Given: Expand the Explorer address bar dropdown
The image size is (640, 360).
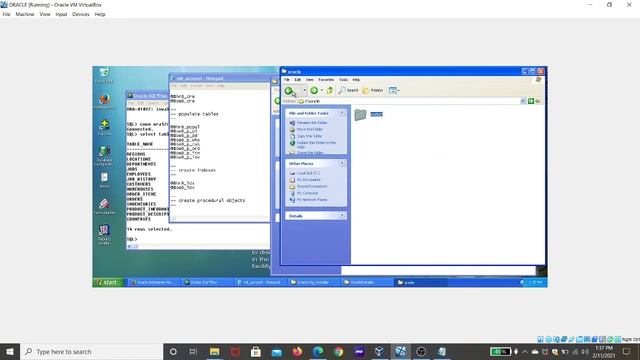Looking at the screenshot, I should [x=523, y=101].
